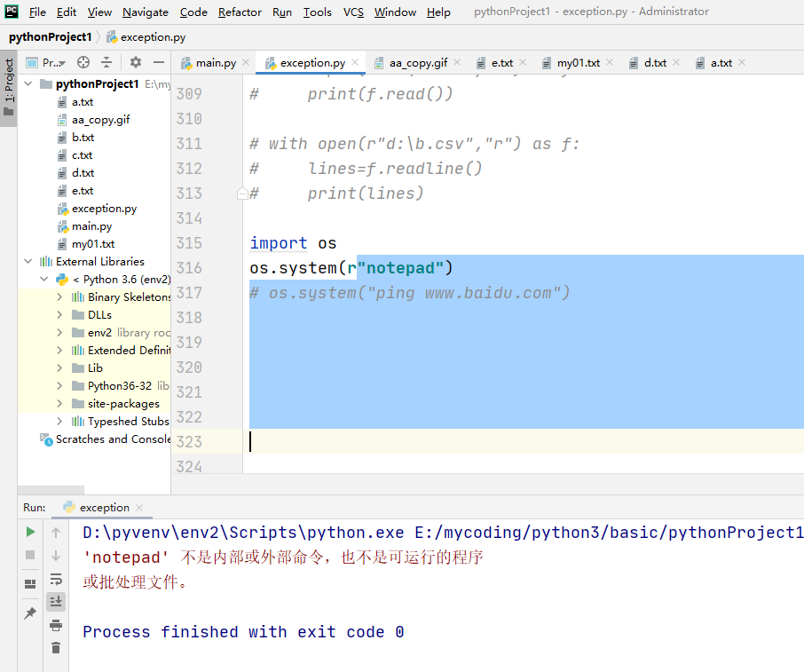Click the fold marker at line 313

coord(242,194)
